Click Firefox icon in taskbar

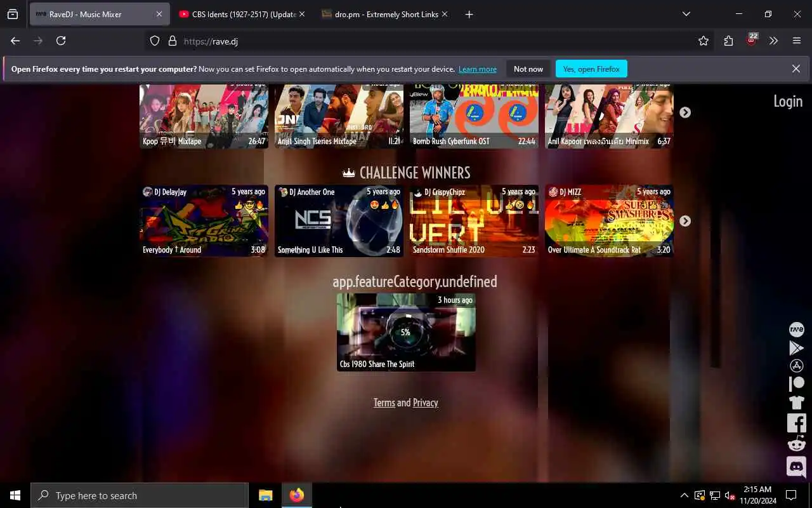coord(296,495)
